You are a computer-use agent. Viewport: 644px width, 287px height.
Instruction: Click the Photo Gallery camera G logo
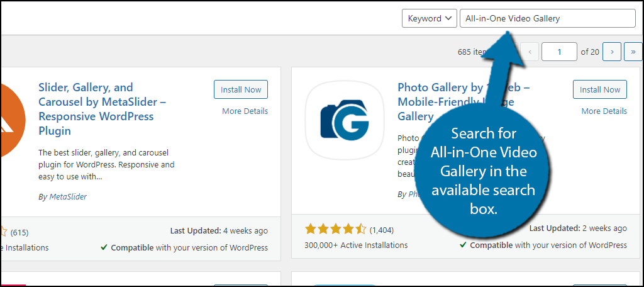[x=345, y=120]
